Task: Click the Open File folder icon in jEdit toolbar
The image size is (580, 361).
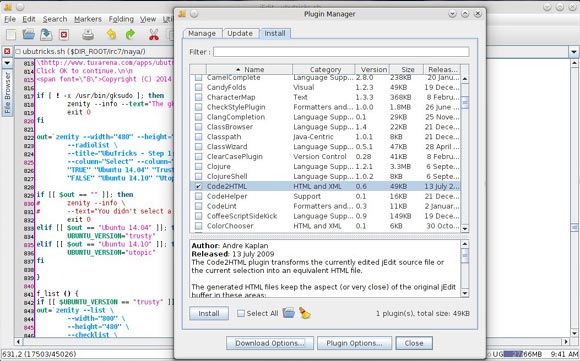Action: click(x=28, y=35)
